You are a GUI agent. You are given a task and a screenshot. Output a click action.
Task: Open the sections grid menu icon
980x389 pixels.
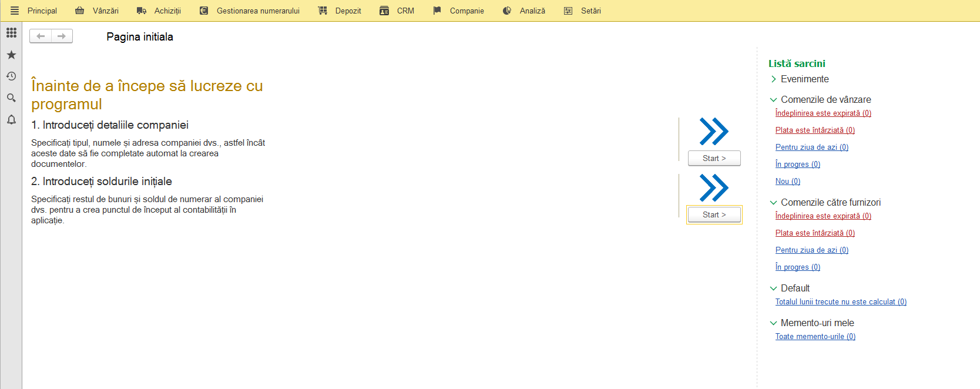(x=11, y=33)
